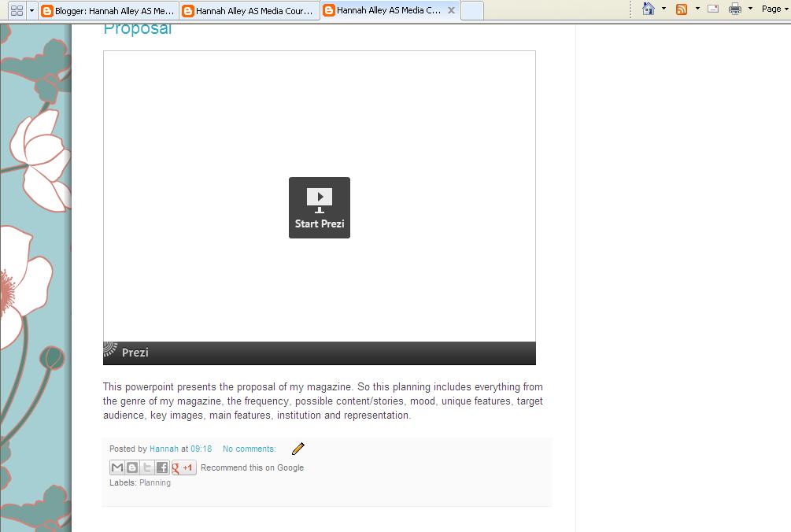Image resolution: width=791 pixels, height=532 pixels.
Task: Click the Email This share icon
Action: (117, 467)
